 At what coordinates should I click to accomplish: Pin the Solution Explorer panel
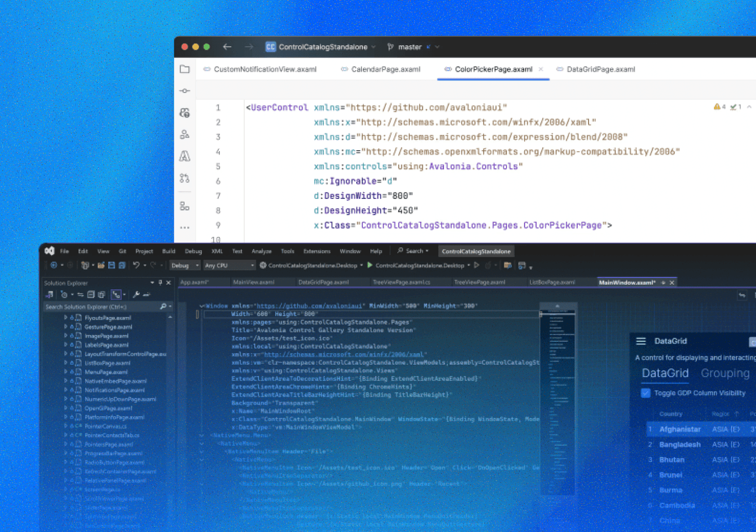click(x=160, y=283)
